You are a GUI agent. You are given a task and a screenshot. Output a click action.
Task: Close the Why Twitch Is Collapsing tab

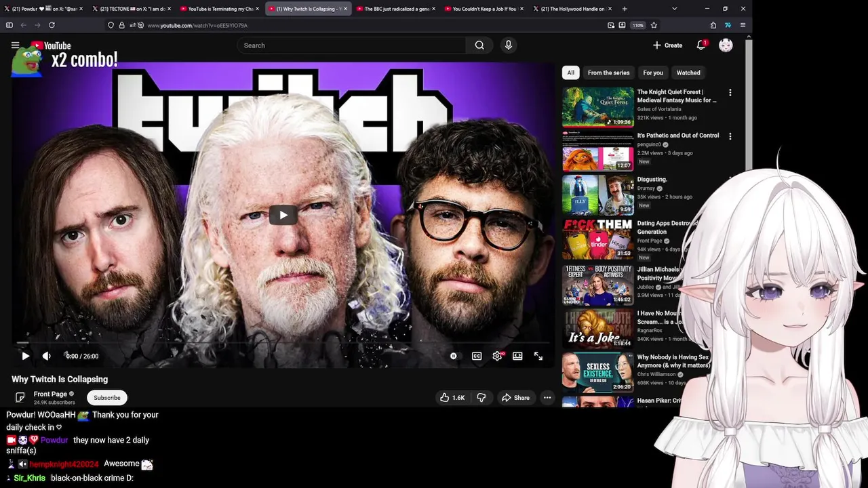345,9
